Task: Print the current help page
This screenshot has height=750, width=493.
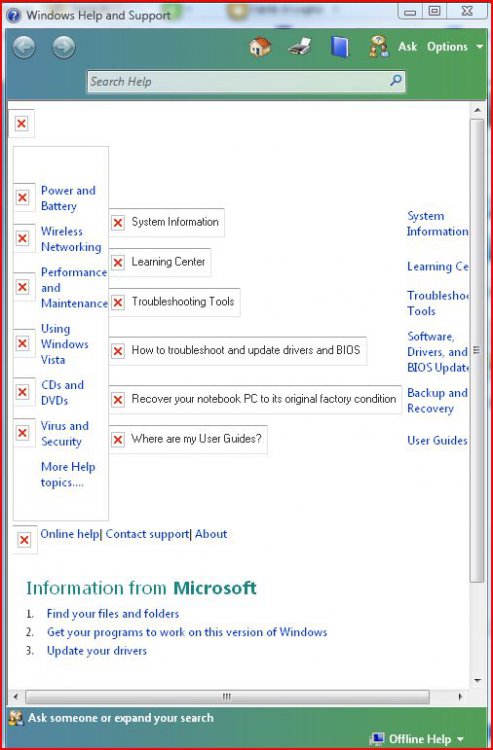Action: point(300,47)
